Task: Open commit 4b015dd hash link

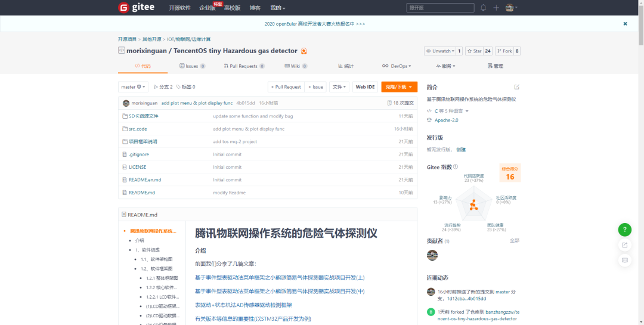Action: click(x=246, y=103)
